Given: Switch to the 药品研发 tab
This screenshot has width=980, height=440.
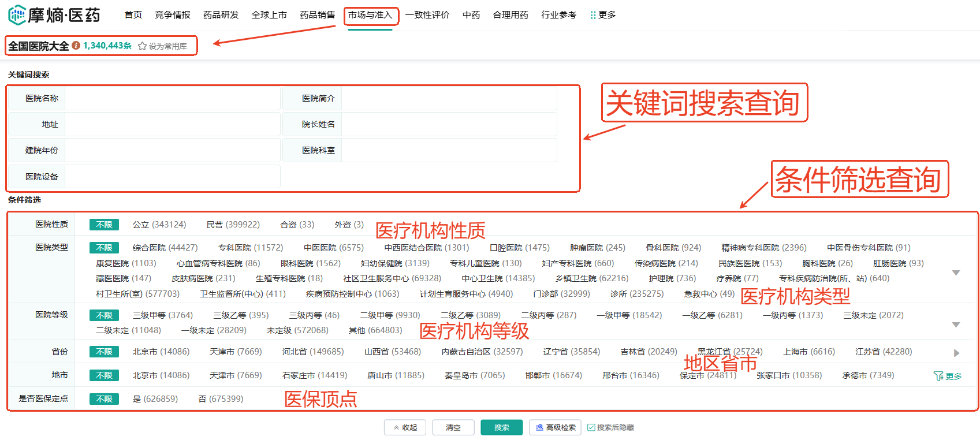Looking at the screenshot, I should (221, 15).
